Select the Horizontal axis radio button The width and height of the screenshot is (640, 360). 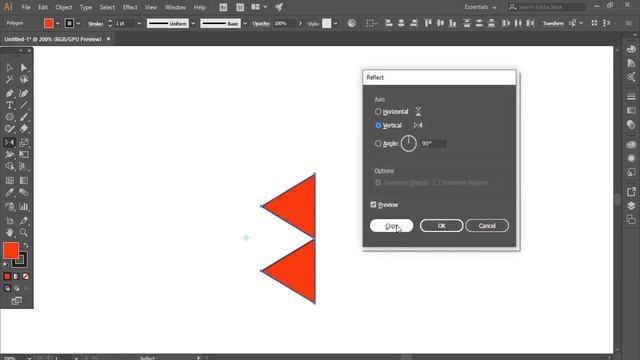point(378,111)
